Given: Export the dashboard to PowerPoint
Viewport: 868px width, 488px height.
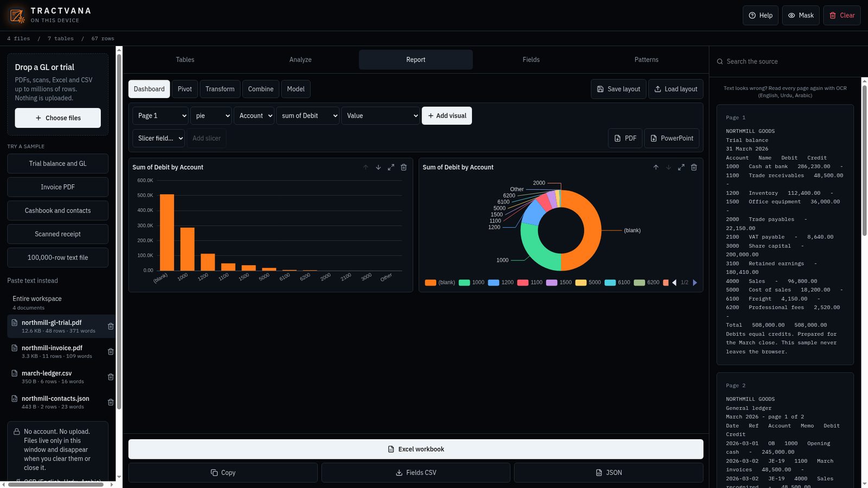Looking at the screenshot, I should (672, 138).
